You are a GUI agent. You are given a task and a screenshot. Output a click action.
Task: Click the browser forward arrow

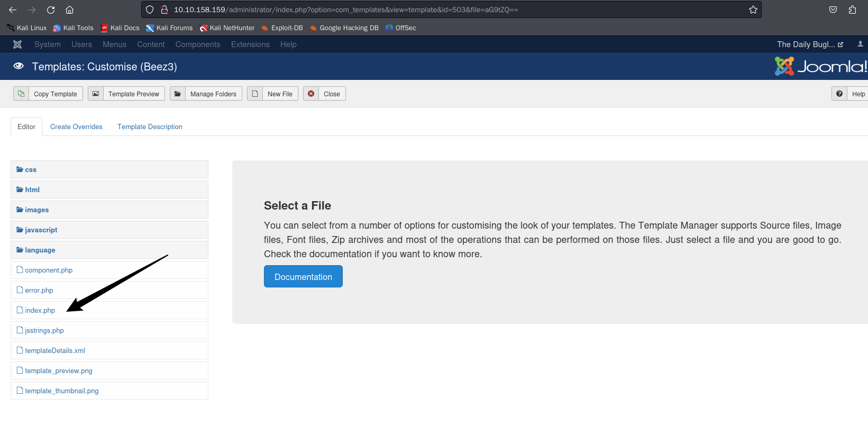[x=32, y=10]
